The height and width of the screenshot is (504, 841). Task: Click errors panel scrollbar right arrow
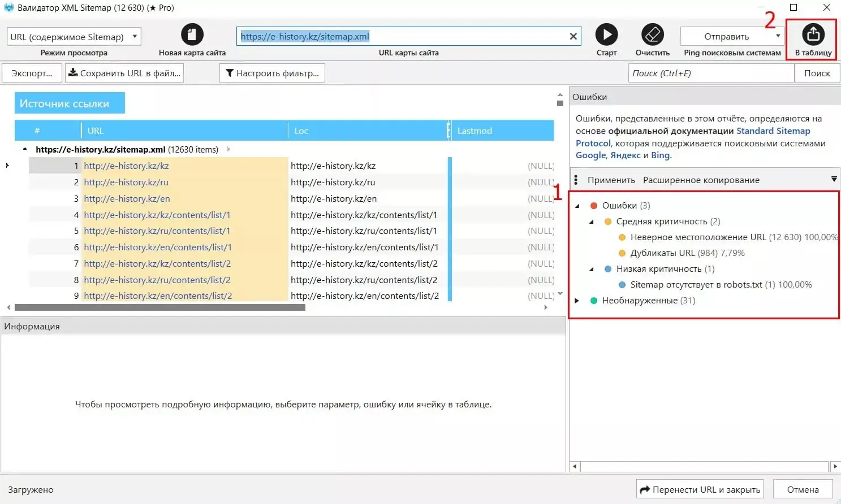pyautogui.click(x=835, y=467)
